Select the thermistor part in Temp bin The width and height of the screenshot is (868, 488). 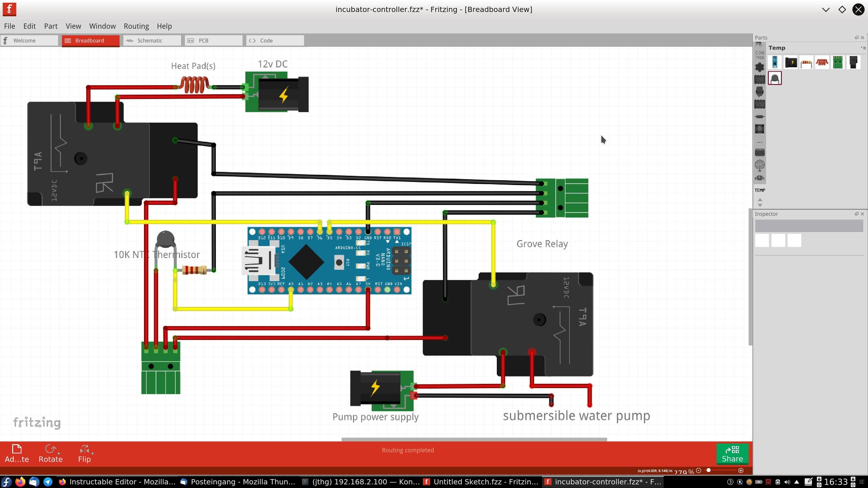pyautogui.click(x=775, y=78)
